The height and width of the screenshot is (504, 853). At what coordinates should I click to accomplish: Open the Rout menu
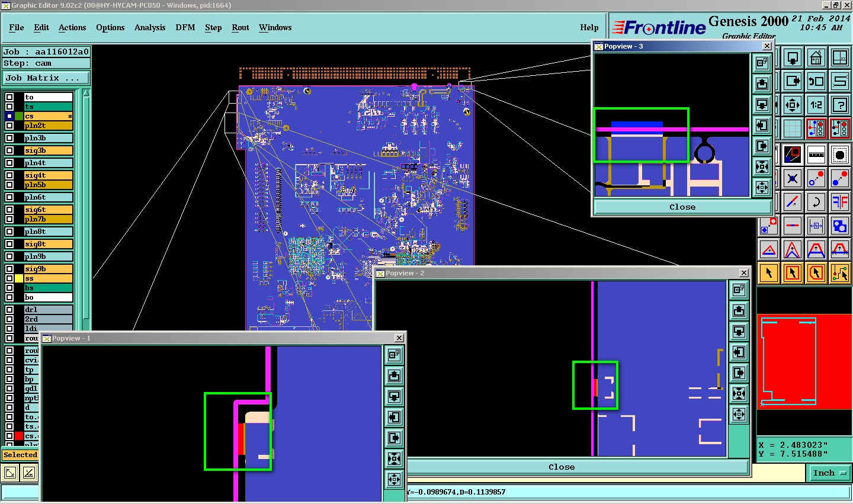[x=240, y=27]
